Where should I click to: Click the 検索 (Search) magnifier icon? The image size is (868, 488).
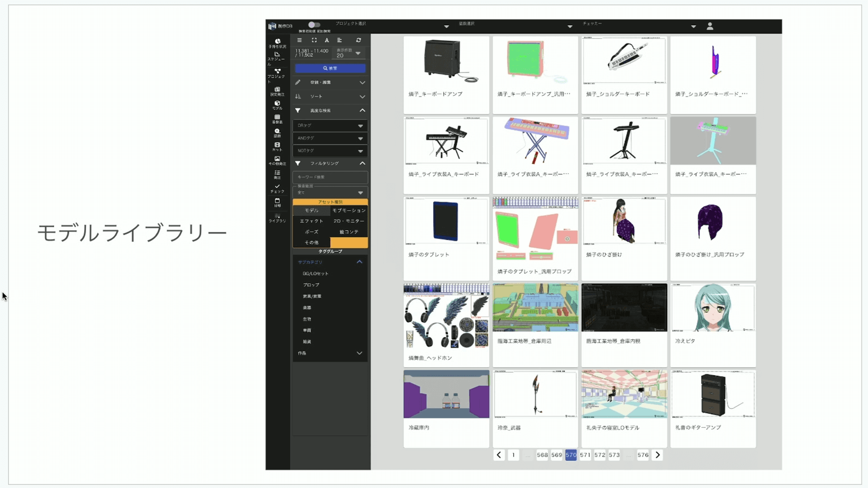pyautogui.click(x=325, y=68)
